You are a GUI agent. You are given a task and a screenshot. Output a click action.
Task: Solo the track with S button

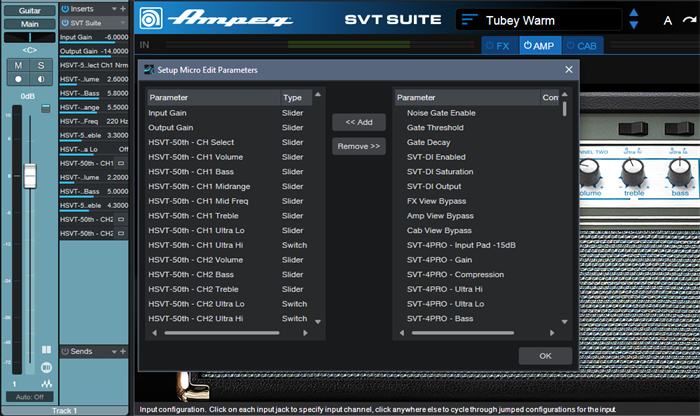[41, 66]
